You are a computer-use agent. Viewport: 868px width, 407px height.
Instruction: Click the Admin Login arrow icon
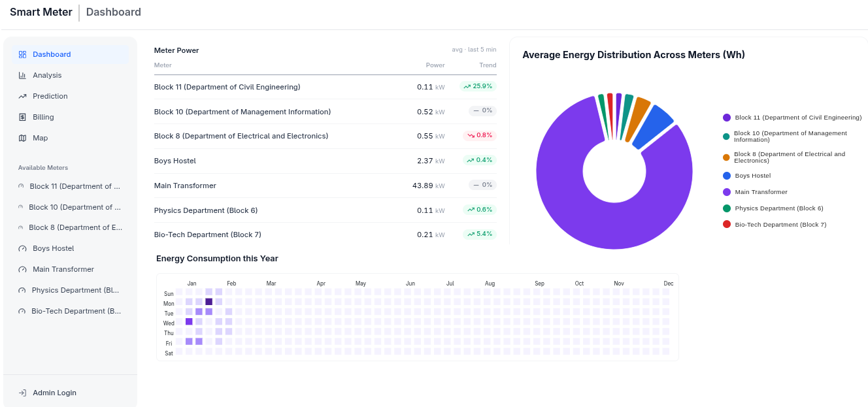[22, 393]
